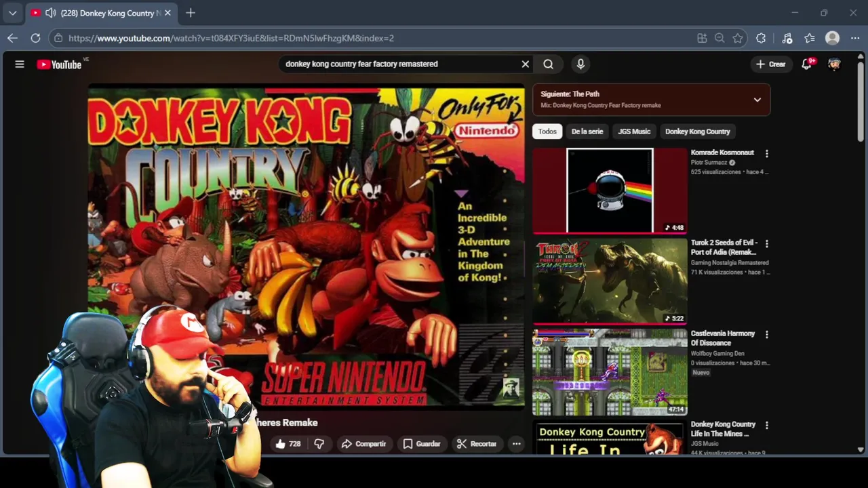Open the split screen apps icon

(702, 38)
